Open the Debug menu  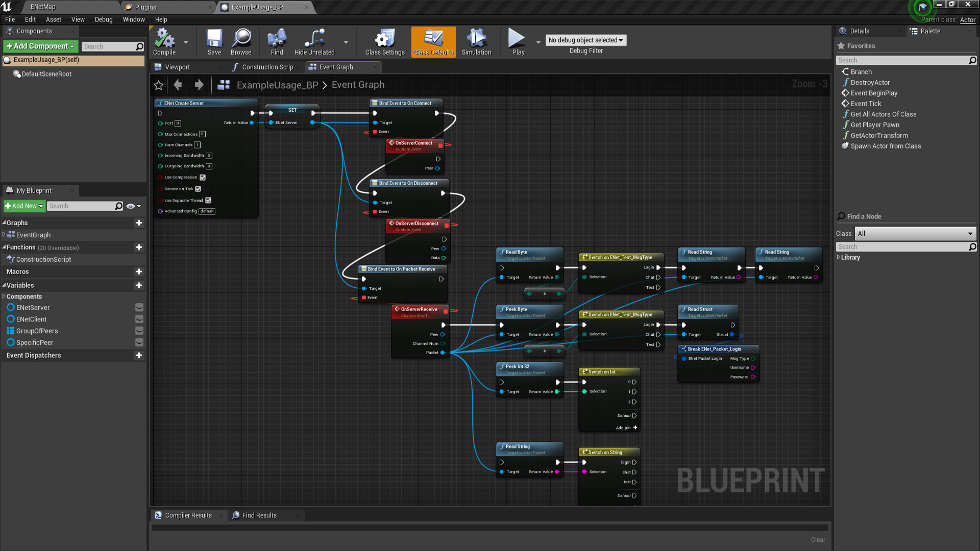(104, 19)
